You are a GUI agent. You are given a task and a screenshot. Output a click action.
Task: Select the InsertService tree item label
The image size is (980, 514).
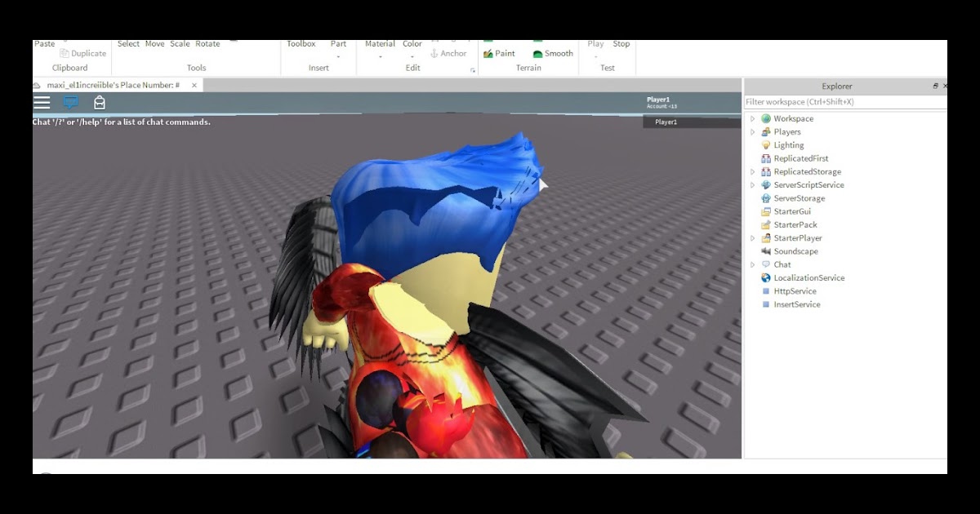(x=797, y=304)
